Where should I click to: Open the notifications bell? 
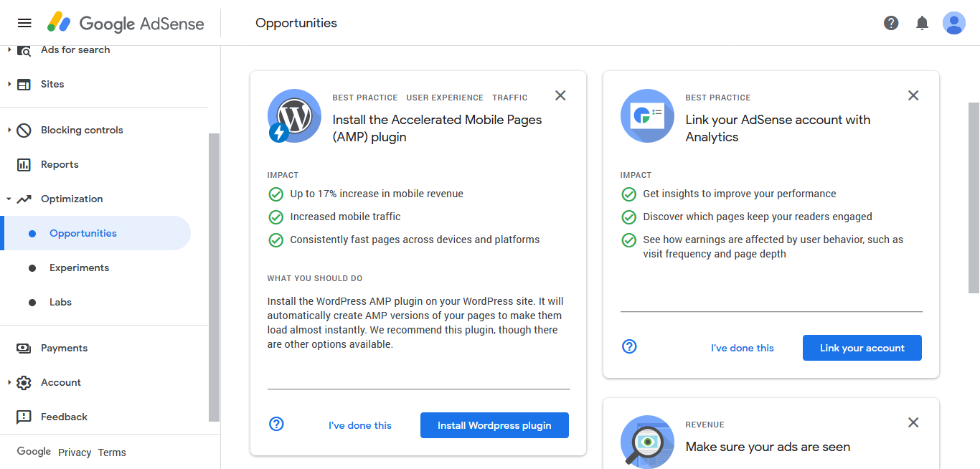[922, 23]
